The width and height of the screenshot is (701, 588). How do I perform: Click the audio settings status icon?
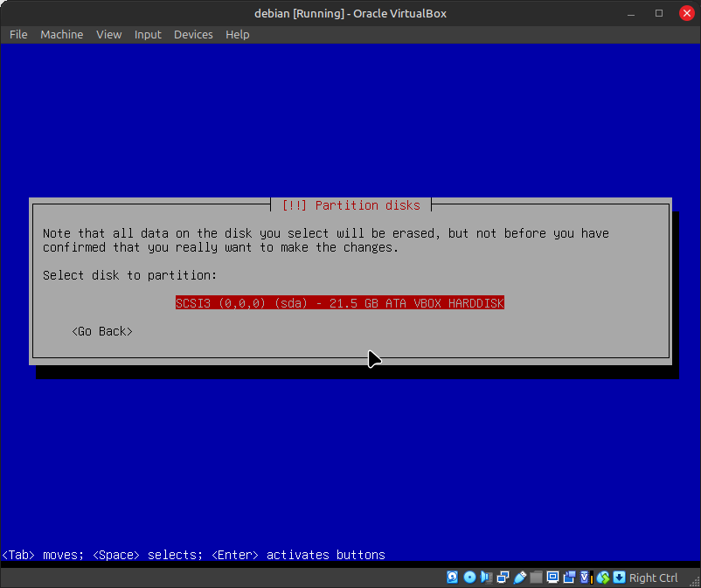[x=486, y=578]
